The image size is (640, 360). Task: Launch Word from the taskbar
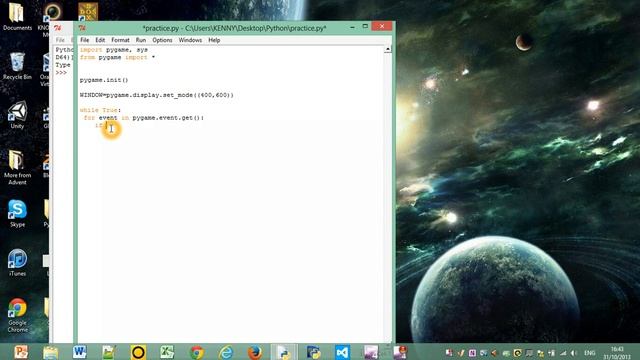(x=80, y=352)
